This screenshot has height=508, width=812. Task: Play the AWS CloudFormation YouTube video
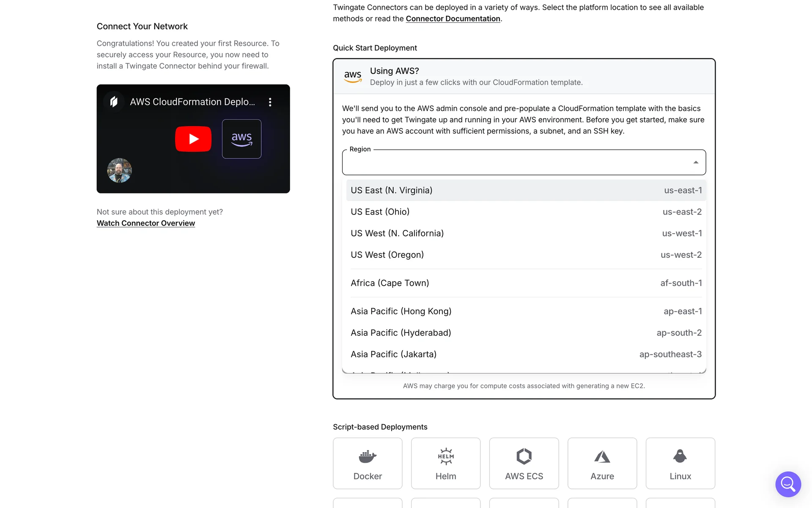tap(193, 139)
